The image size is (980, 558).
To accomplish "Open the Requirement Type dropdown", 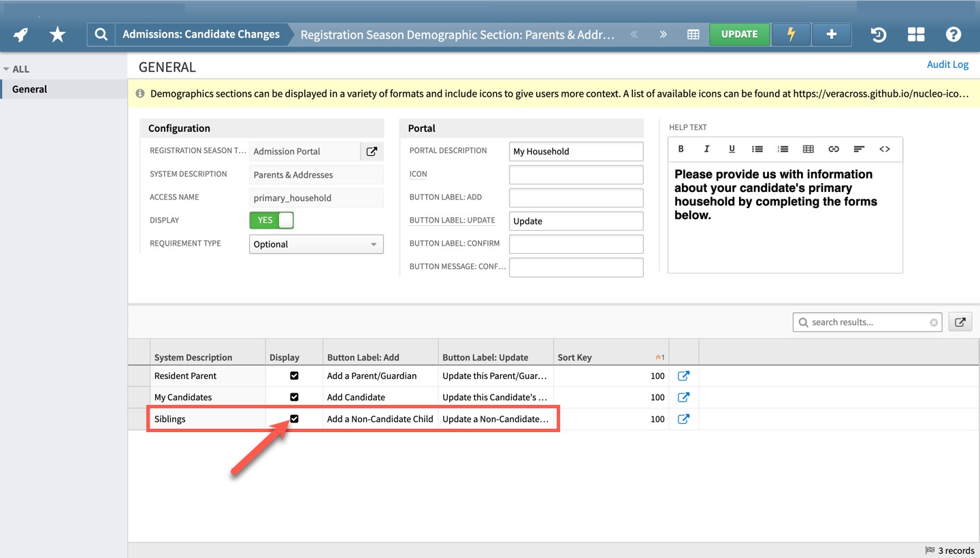I will [316, 244].
